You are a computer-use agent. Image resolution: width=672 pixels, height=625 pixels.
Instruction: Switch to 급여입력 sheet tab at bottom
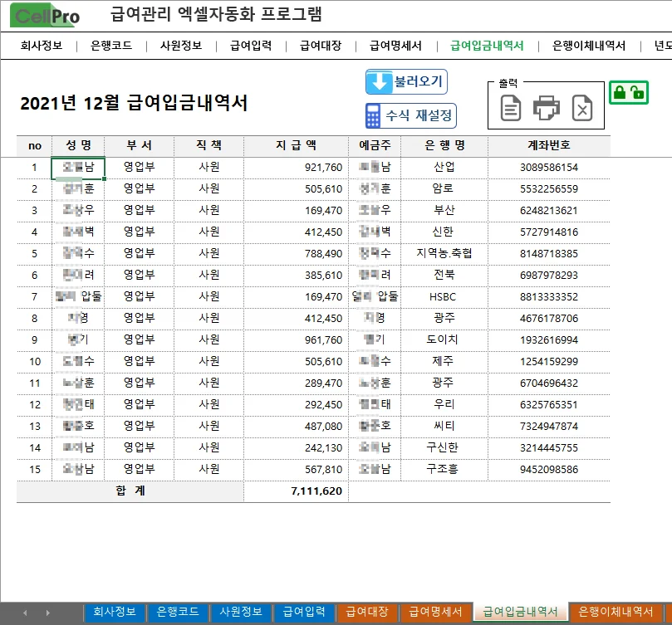click(x=304, y=612)
